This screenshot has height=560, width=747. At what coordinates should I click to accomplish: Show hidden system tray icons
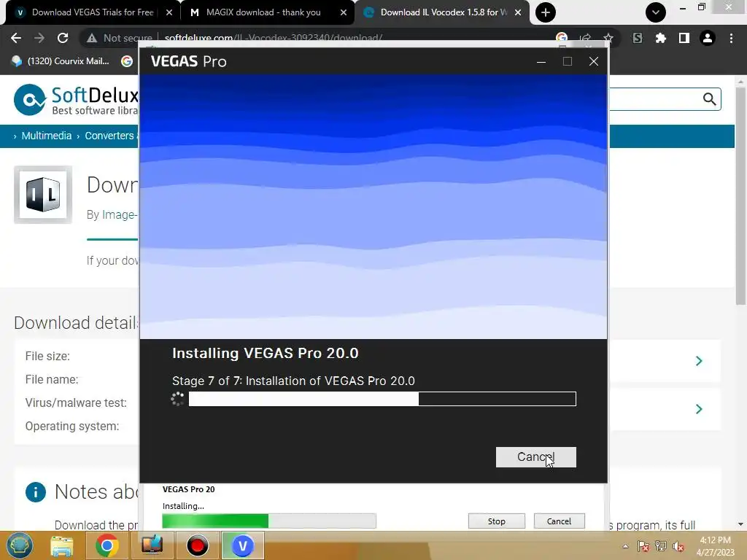(625, 546)
